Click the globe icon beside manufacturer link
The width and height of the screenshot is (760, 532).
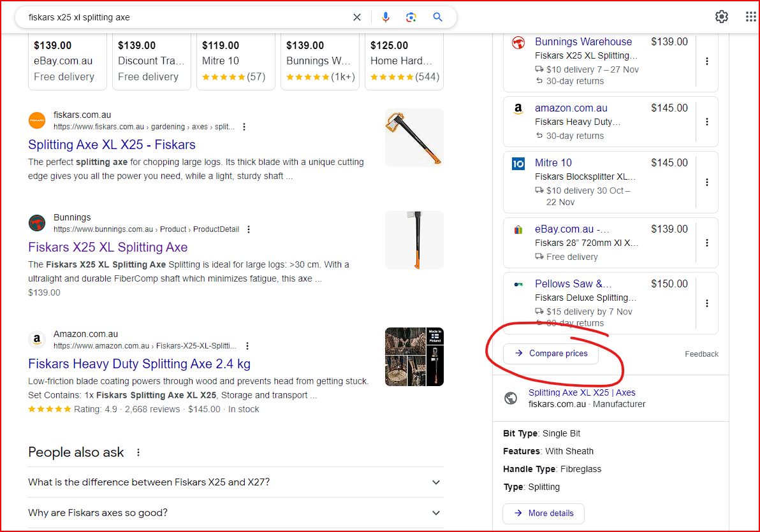click(510, 398)
